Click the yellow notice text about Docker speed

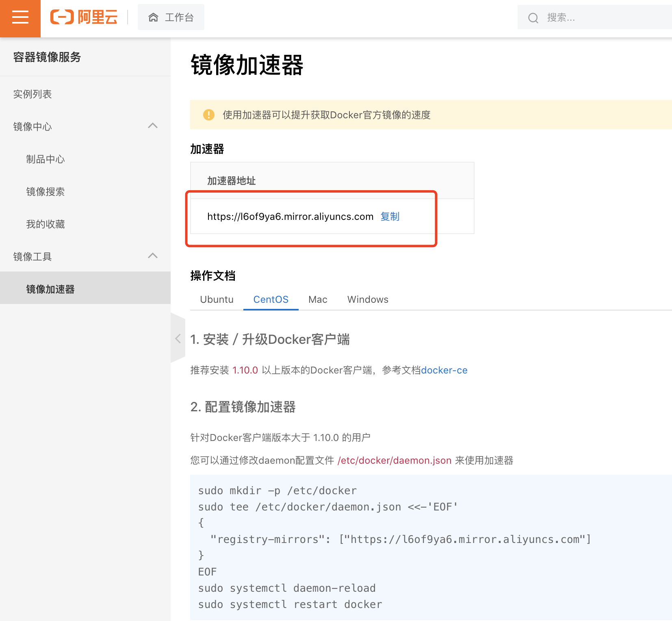tap(327, 115)
